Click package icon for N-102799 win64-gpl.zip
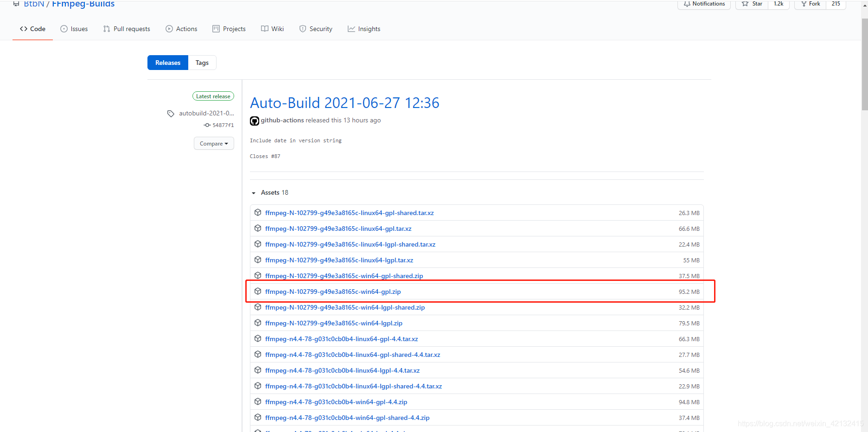The height and width of the screenshot is (432, 868). click(x=258, y=291)
